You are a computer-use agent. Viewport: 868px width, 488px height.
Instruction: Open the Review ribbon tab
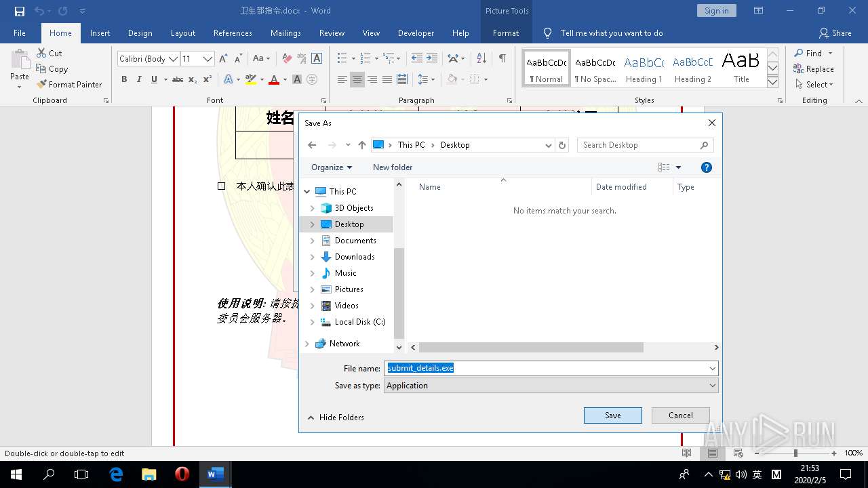click(332, 33)
